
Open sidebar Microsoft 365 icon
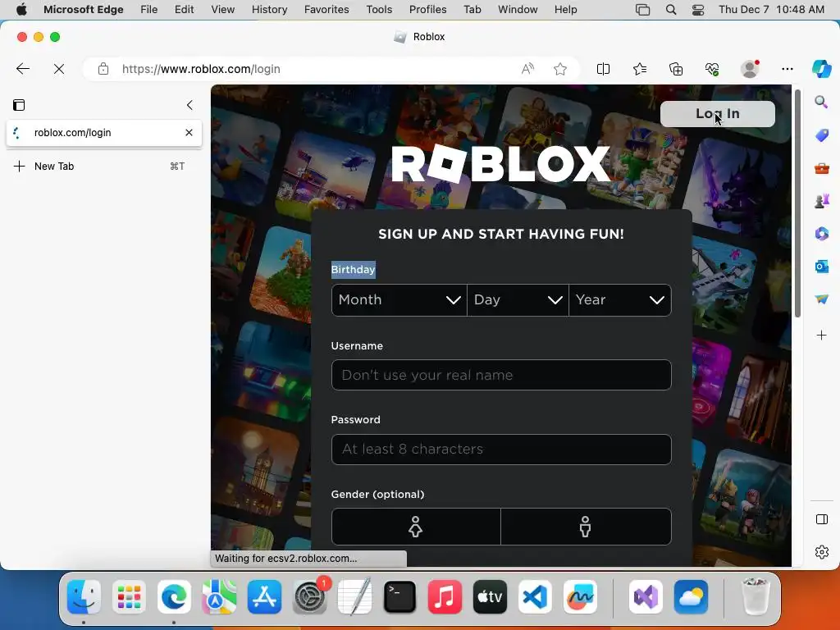[x=822, y=234]
